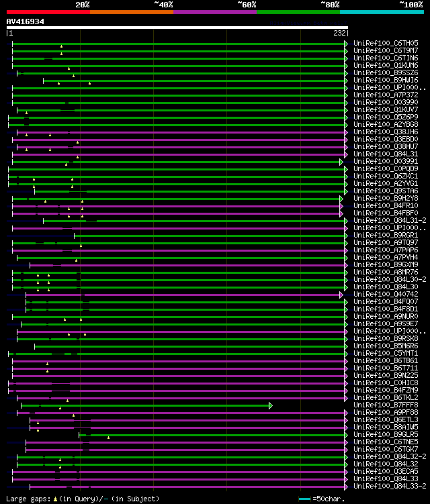Image resolution: width=430 pixels, height=504 pixels.
Task: Select hit label UniRef100_Q1KUM6
Action: pyautogui.click(x=386, y=65)
